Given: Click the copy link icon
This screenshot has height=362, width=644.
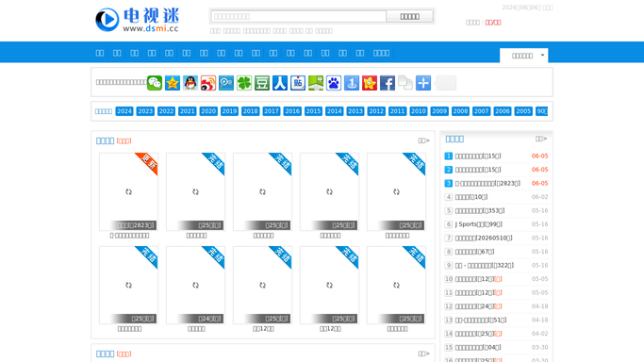Looking at the screenshot, I should tap(405, 83).
